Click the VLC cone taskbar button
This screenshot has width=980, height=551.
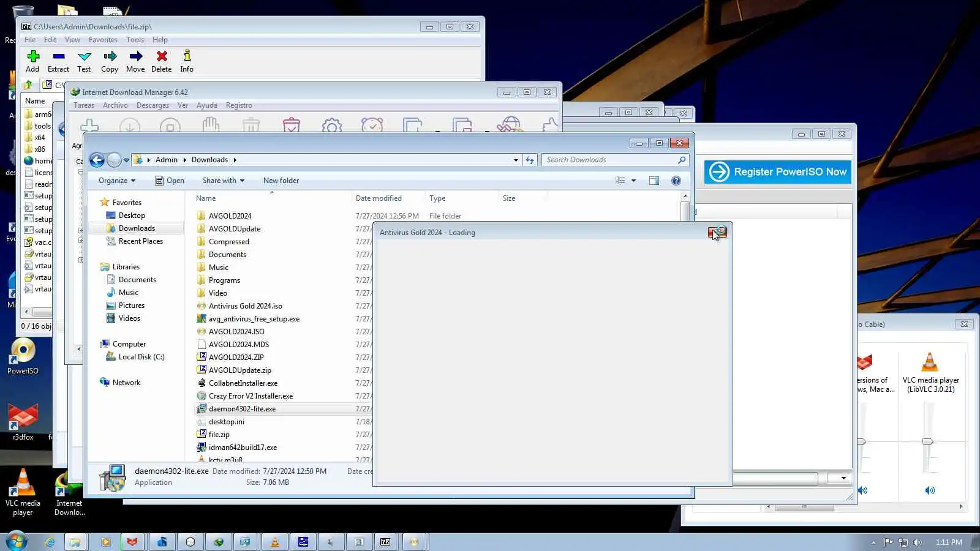click(275, 542)
